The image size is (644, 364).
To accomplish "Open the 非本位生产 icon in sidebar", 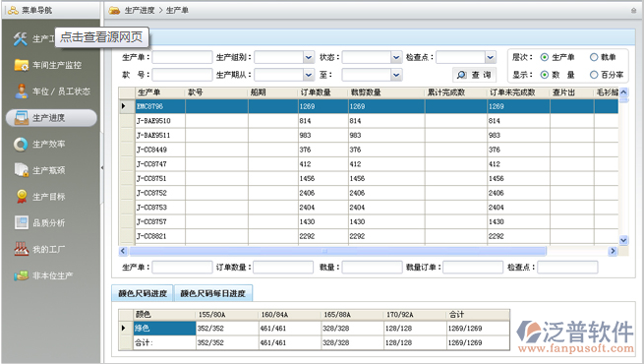I will [x=21, y=275].
